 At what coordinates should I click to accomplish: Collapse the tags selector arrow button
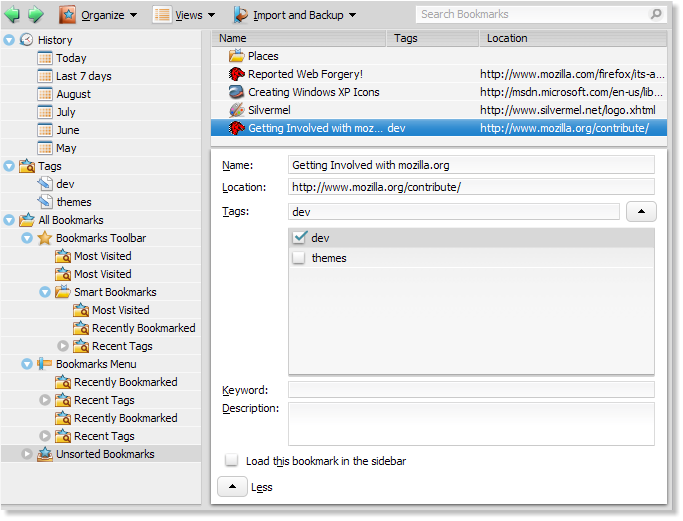click(641, 211)
